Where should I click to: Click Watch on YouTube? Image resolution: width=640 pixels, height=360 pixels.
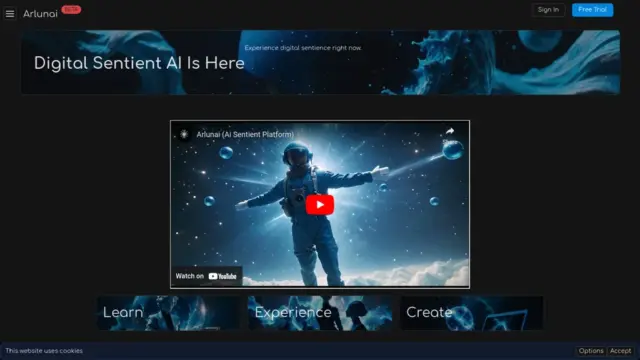(x=206, y=276)
